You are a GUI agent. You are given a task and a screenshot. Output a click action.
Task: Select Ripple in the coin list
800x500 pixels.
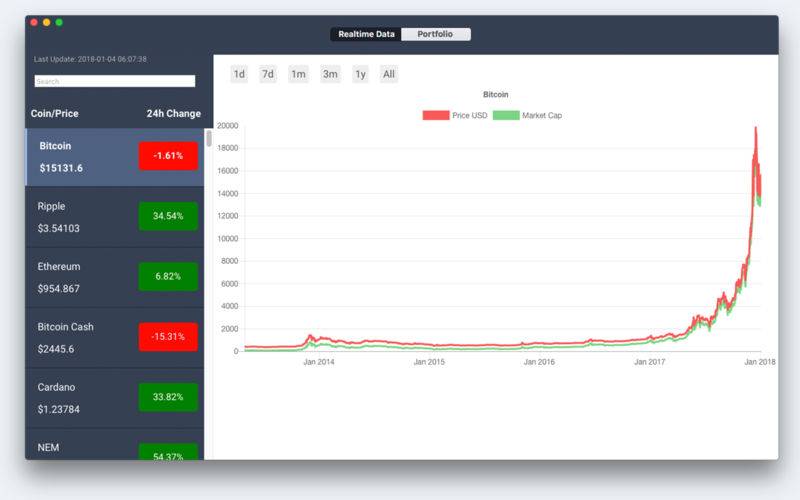[x=115, y=217]
